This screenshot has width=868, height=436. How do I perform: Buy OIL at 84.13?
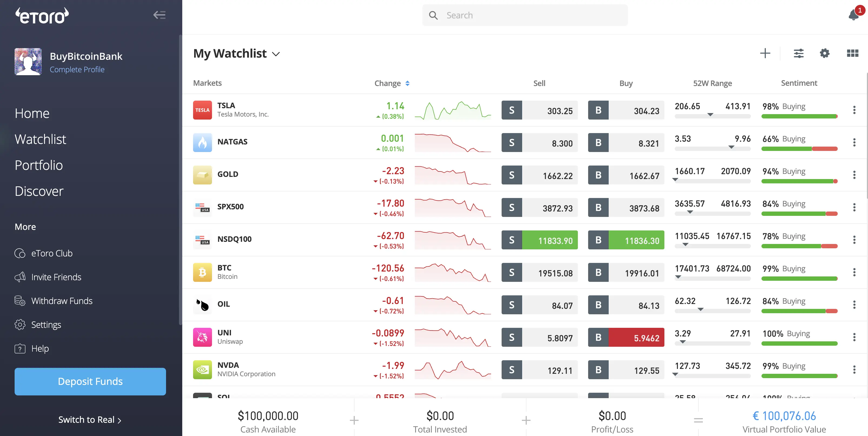pyautogui.click(x=626, y=305)
